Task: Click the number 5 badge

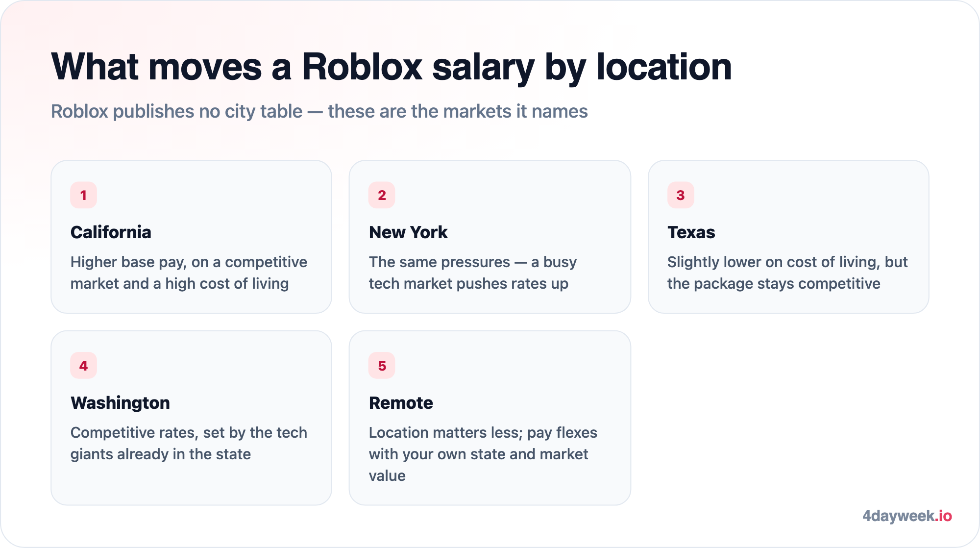Action: pyautogui.click(x=382, y=366)
